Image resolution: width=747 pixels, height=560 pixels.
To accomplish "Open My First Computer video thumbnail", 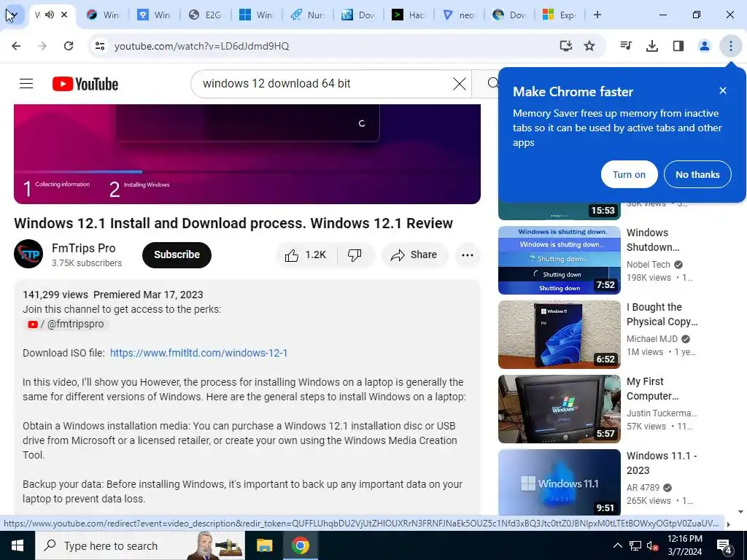I will (x=560, y=408).
